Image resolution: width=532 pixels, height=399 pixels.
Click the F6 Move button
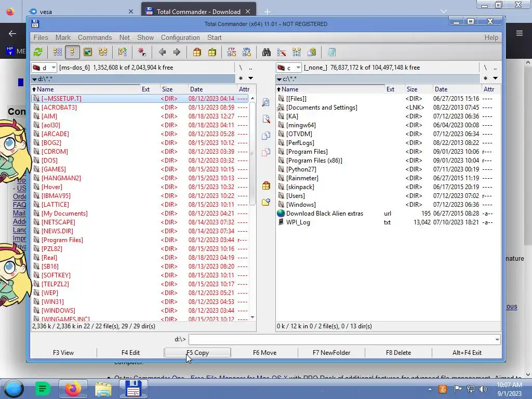264,353
